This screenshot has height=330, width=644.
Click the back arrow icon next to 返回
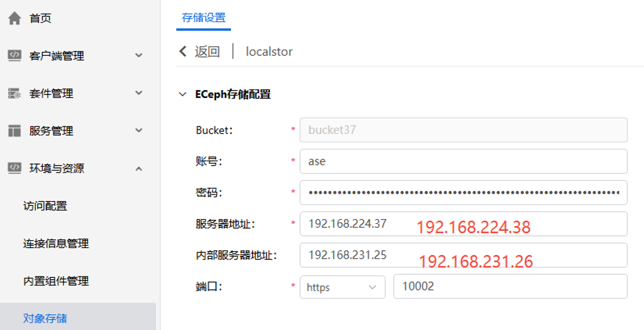pyautogui.click(x=183, y=51)
